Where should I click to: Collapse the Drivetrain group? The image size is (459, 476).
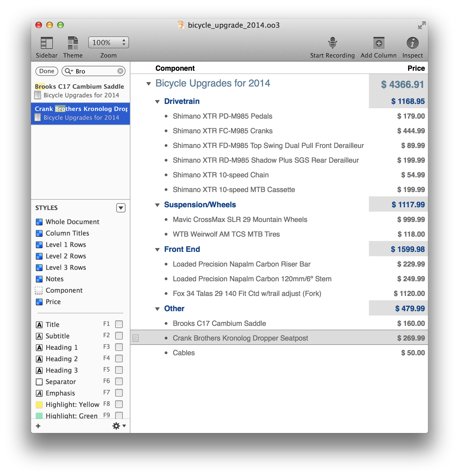(x=157, y=102)
